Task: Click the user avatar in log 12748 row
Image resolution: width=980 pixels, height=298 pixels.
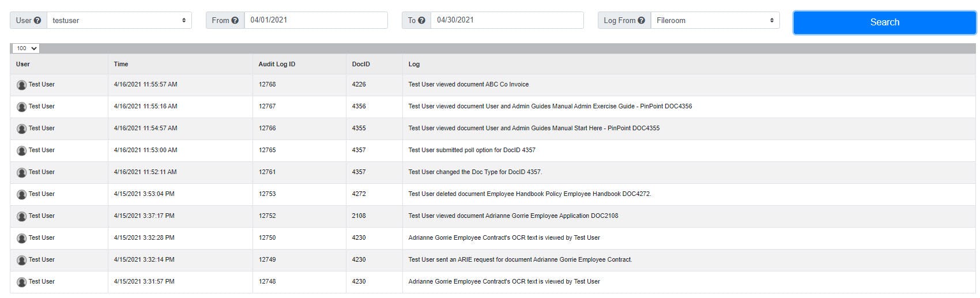Action: (22, 282)
